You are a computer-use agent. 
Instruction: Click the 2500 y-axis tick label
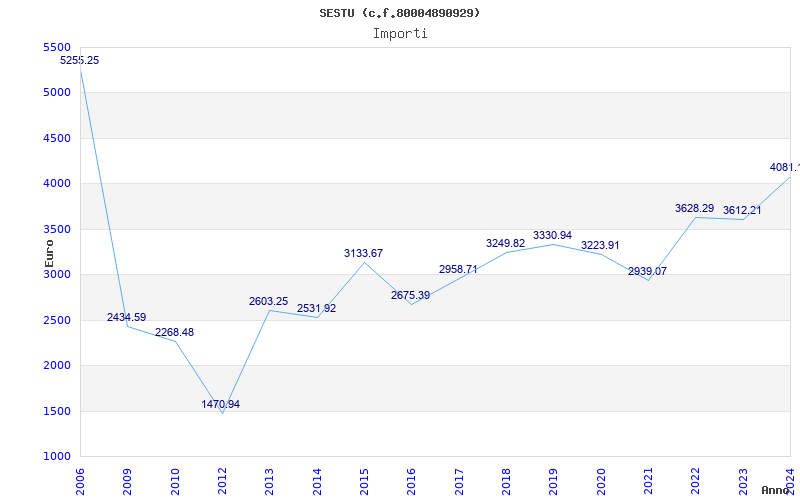pyautogui.click(x=57, y=320)
